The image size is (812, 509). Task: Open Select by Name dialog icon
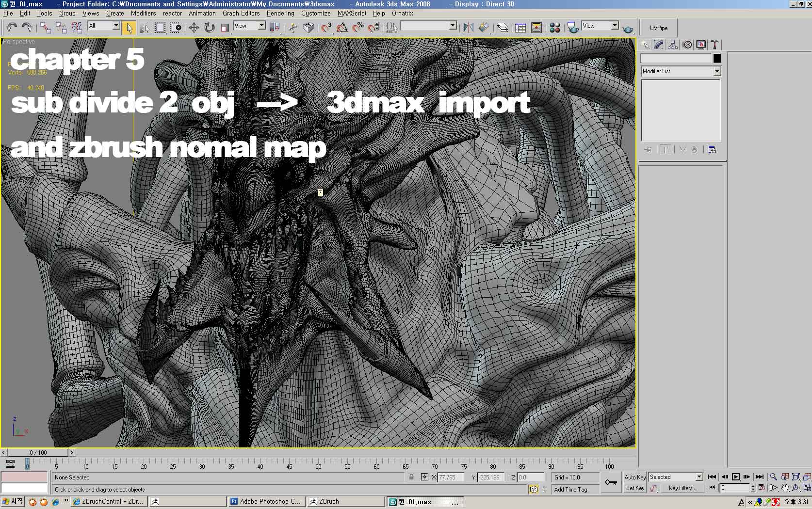[144, 28]
